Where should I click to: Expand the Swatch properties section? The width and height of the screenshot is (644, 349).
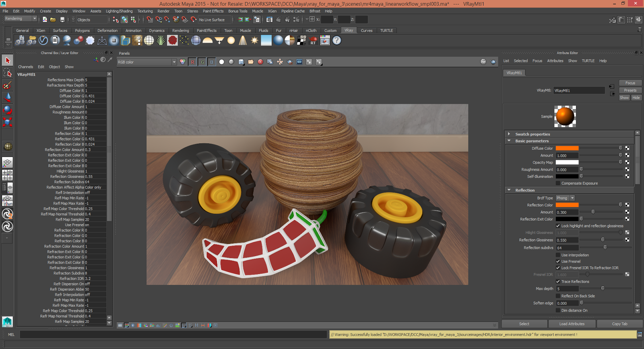pyautogui.click(x=570, y=134)
